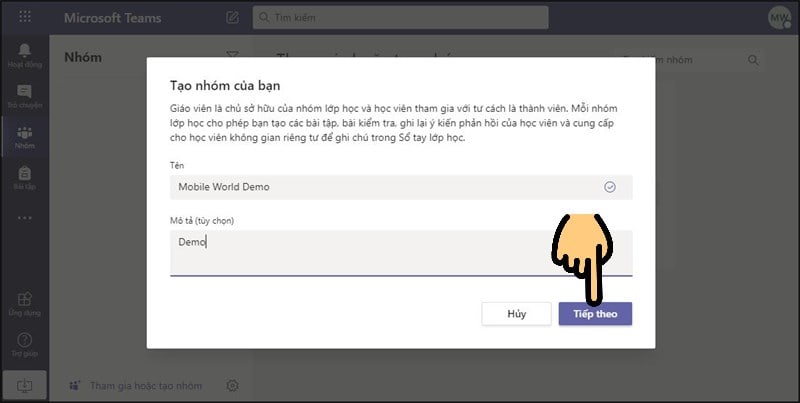This screenshot has width=800, height=403.
Task: Click the new chat compose icon
Action: [232, 17]
